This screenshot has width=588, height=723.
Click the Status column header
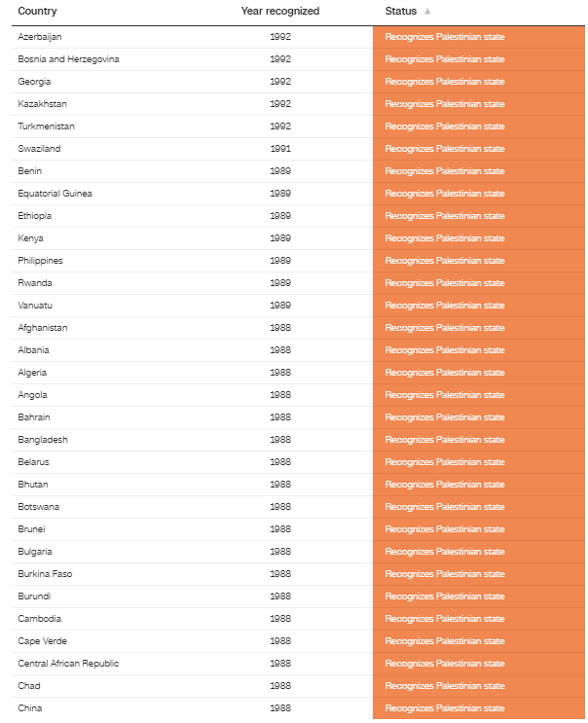(x=401, y=11)
